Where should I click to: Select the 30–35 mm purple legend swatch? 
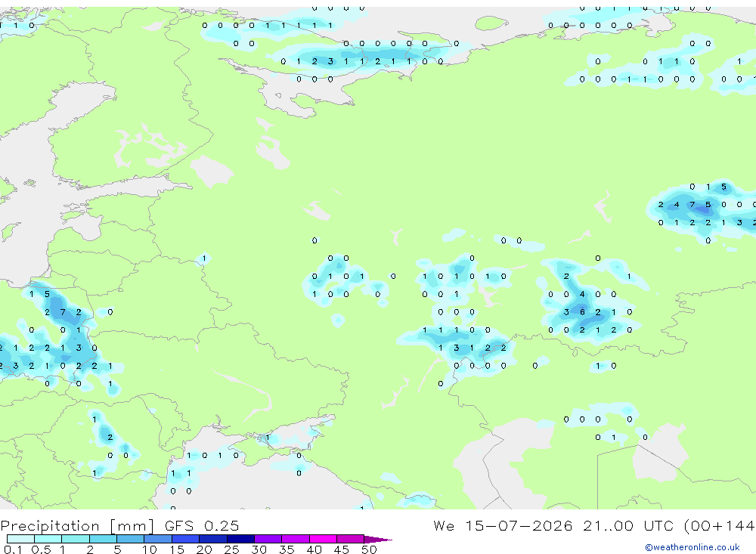[268, 539]
